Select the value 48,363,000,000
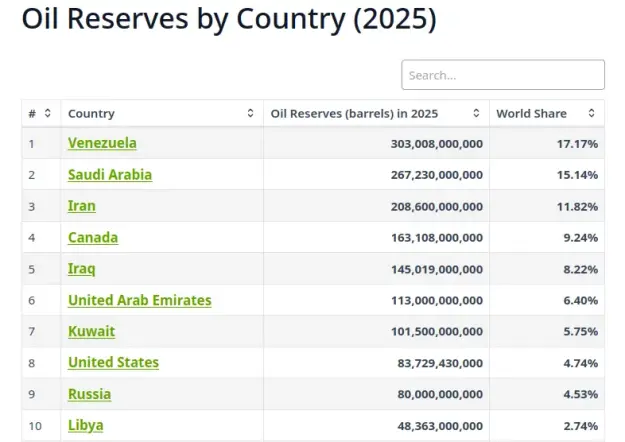The width and height of the screenshot is (625, 442). [440, 426]
